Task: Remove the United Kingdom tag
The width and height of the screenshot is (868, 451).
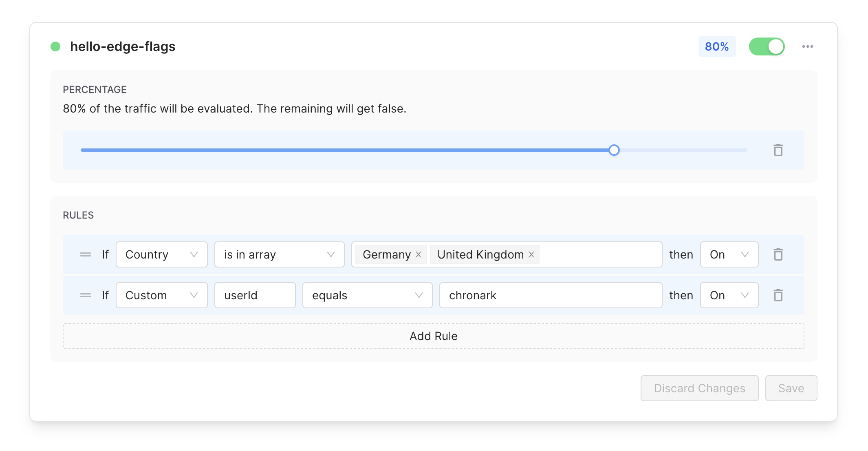Action: (531, 254)
